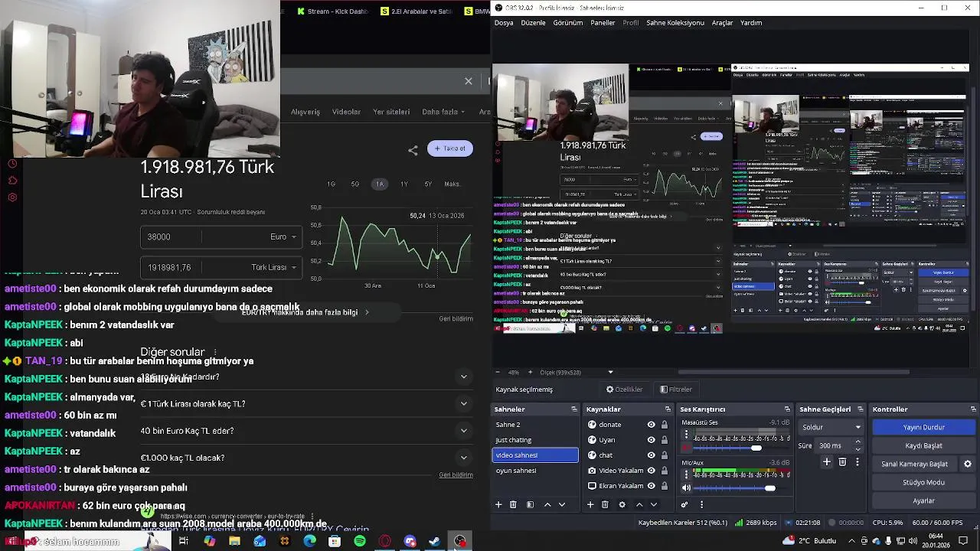The width and height of the screenshot is (980, 551).
Task: Move the scene up with the Sahneler up arrow
Action: pyautogui.click(x=547, y=504)
